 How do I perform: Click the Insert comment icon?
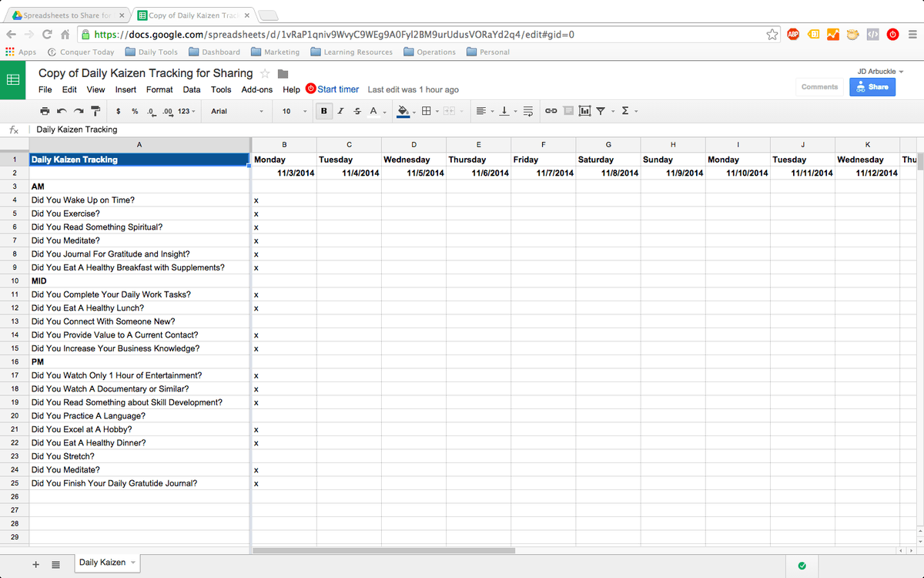[568, 111]
